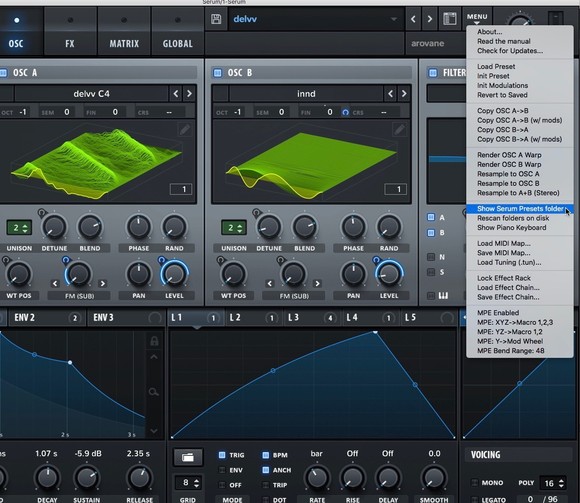The width and height of the screenshot is (580, 503).
Task: Click envelope zoom up chevron
Action: [154, 357]
